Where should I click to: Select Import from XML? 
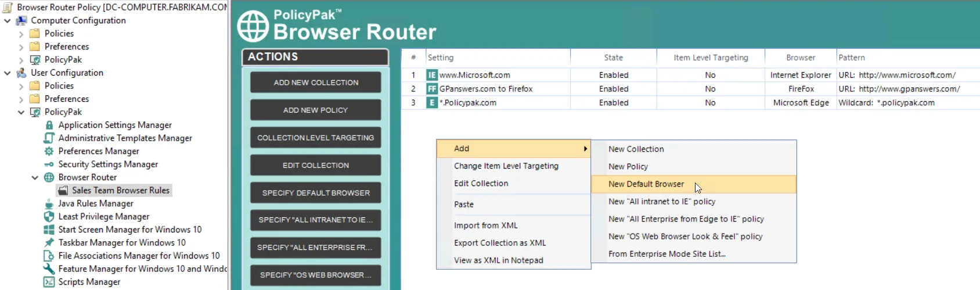(513, 225)
